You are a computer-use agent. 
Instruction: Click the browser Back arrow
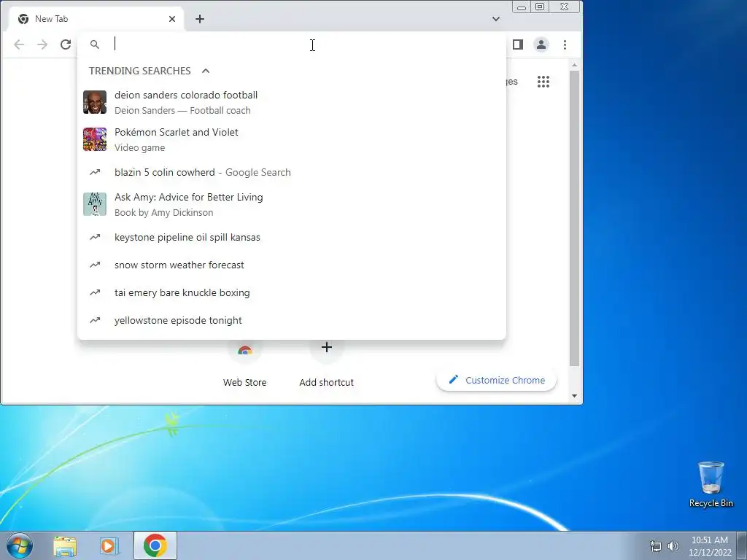click(19, 44)
